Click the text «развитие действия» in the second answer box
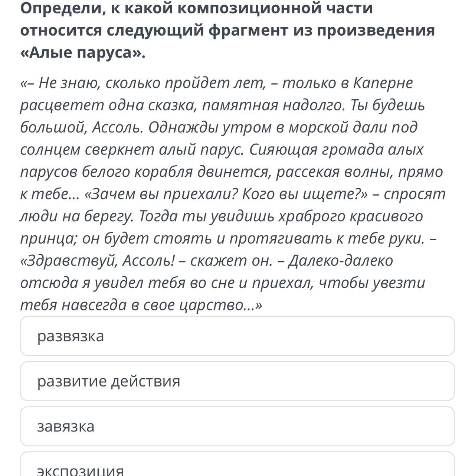The image size is (475, 476). tap(108, 381)
